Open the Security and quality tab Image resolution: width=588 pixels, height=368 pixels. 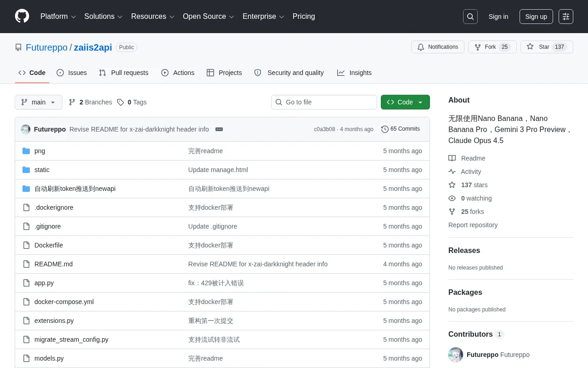tap(289, 73)
